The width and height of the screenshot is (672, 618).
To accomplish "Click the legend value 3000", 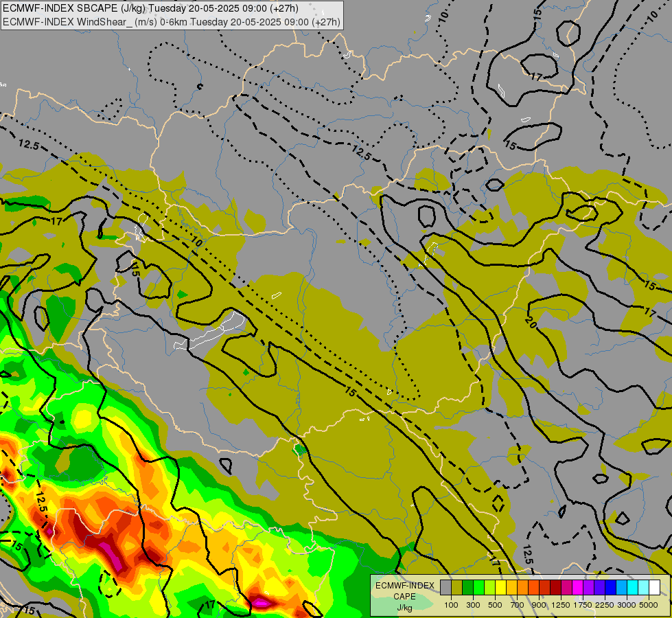I will [x=627, y=605].
